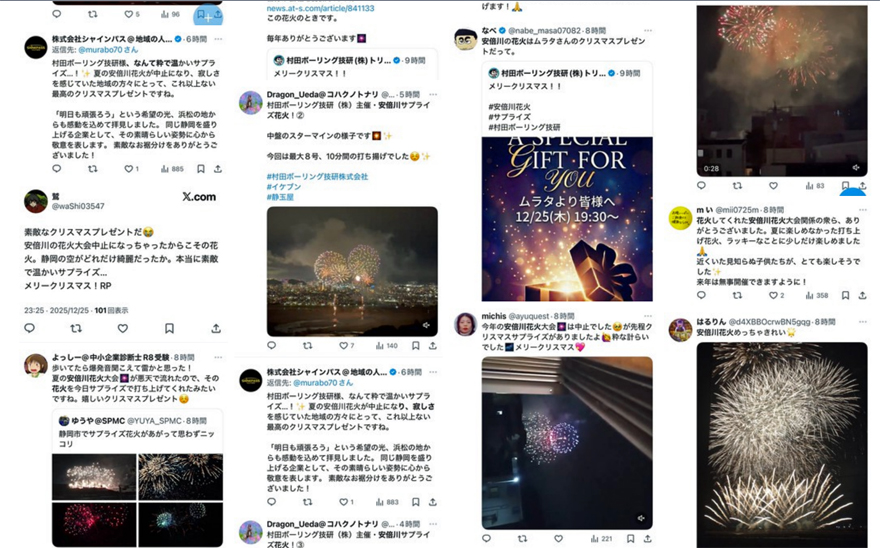Repost the Dragon_Ueda スターマイン fireworks tweet
The width and height of the screenshot is (880, 548).
point(308,346)
